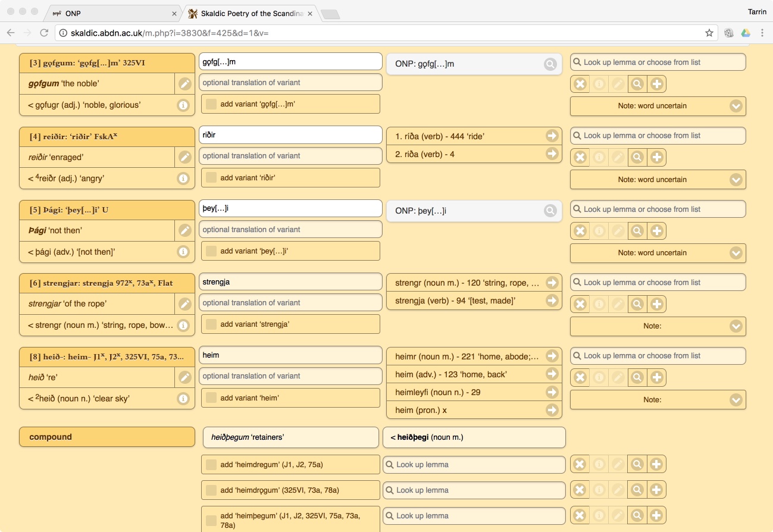Check the add 'heimdregum' (J1, J2, 75a) box
This screenshot has width=773, height=532.
[x=211, y=465]
